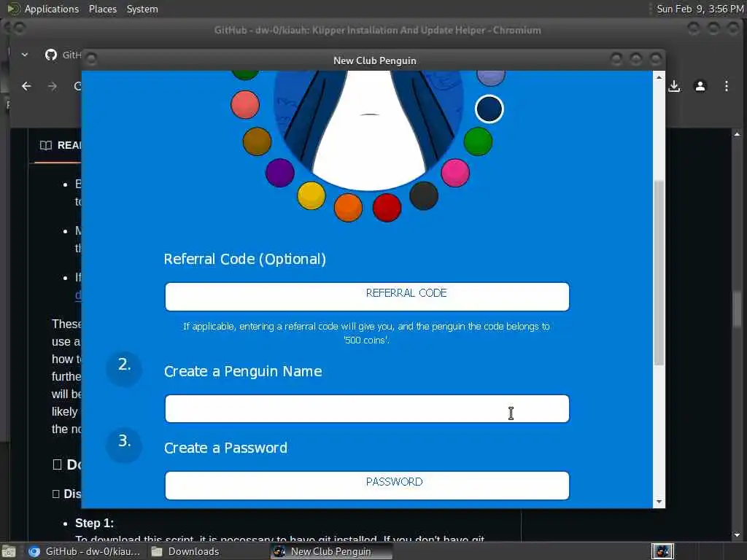
Task: Select the salmon pink penguin color swatch
Action: tap(245, 104)
